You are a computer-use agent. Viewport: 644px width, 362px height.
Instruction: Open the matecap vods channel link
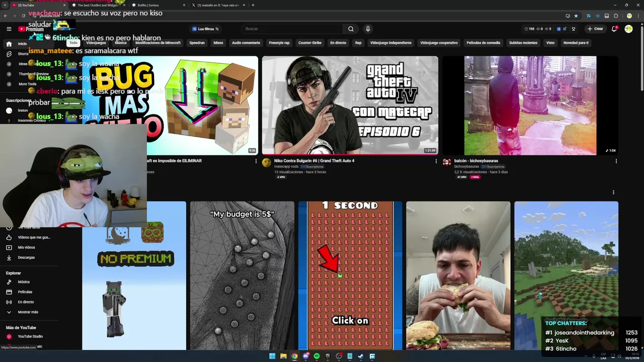coord(286,166)
